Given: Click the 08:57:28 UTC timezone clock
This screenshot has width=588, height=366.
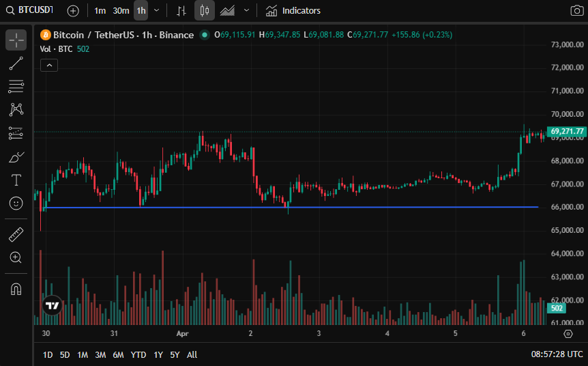Looking at the screenshot, I should tap(557, 354).
